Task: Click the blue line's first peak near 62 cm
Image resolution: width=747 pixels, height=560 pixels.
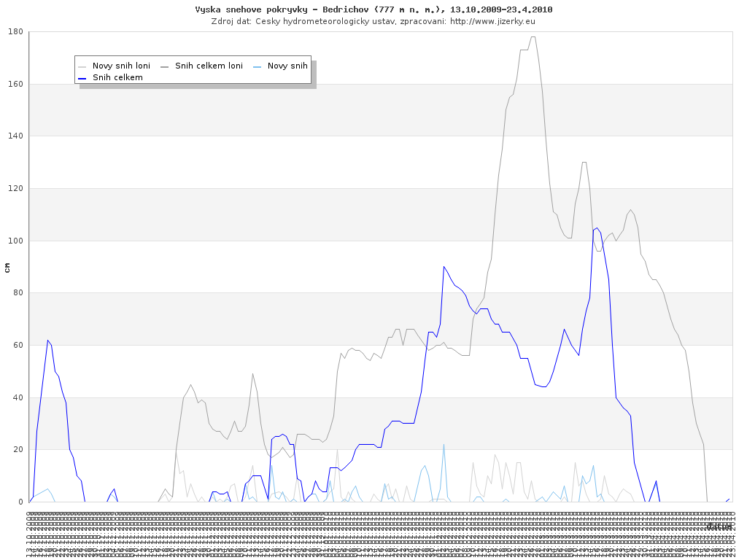Action: (x=47, y=341)
